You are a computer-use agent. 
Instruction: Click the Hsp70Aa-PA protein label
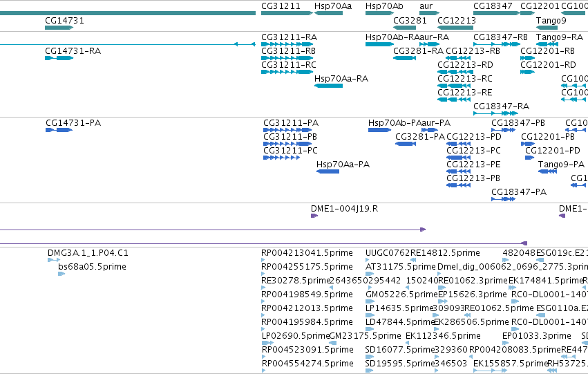[343, 165]
